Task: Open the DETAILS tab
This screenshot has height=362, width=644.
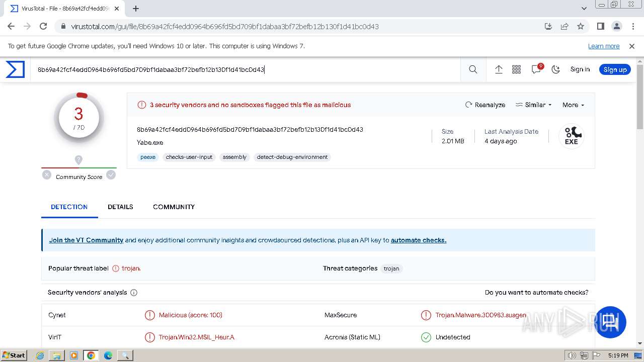Action: tap(120, 207)
